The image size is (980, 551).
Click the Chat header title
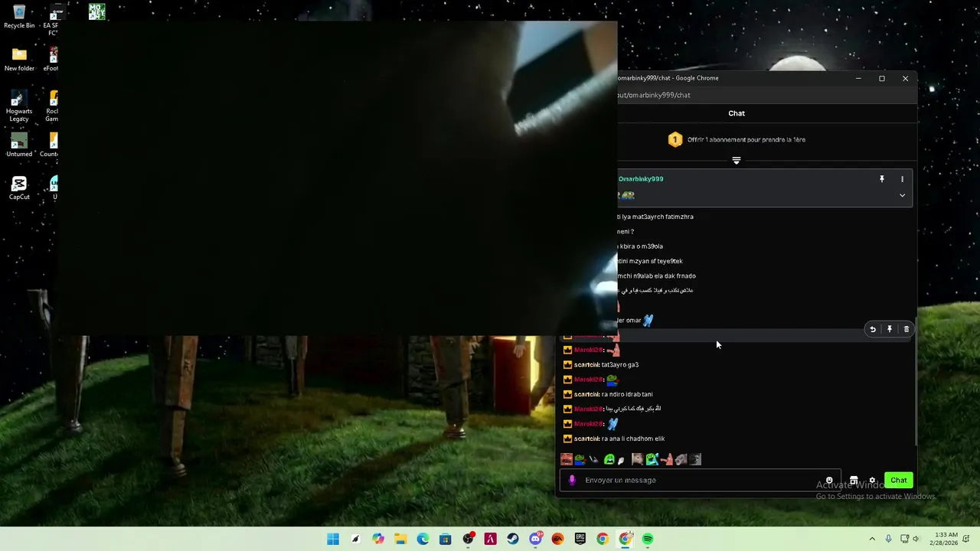coord(737,113)
